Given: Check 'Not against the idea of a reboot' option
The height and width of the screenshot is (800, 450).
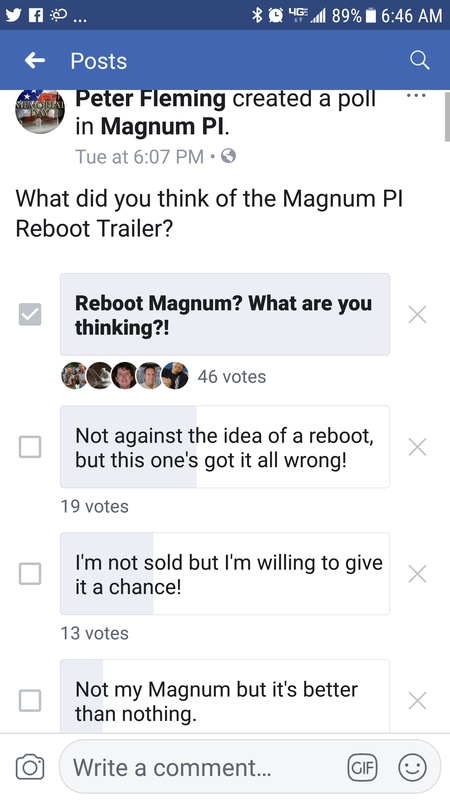Looking at the screenshot, I should pos(30,447).
